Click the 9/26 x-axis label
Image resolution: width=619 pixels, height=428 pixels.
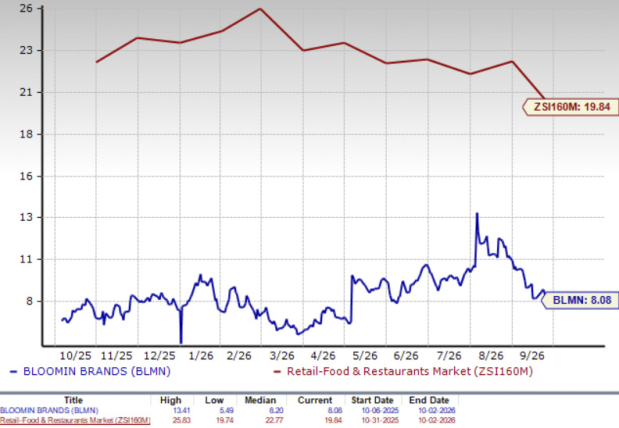coord(532,356)
